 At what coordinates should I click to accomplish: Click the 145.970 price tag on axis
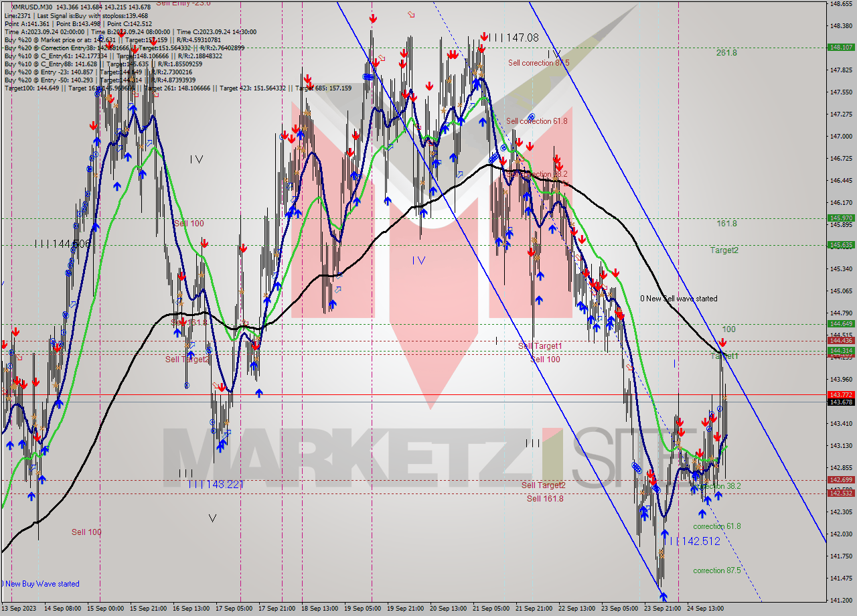pos(841,218)
